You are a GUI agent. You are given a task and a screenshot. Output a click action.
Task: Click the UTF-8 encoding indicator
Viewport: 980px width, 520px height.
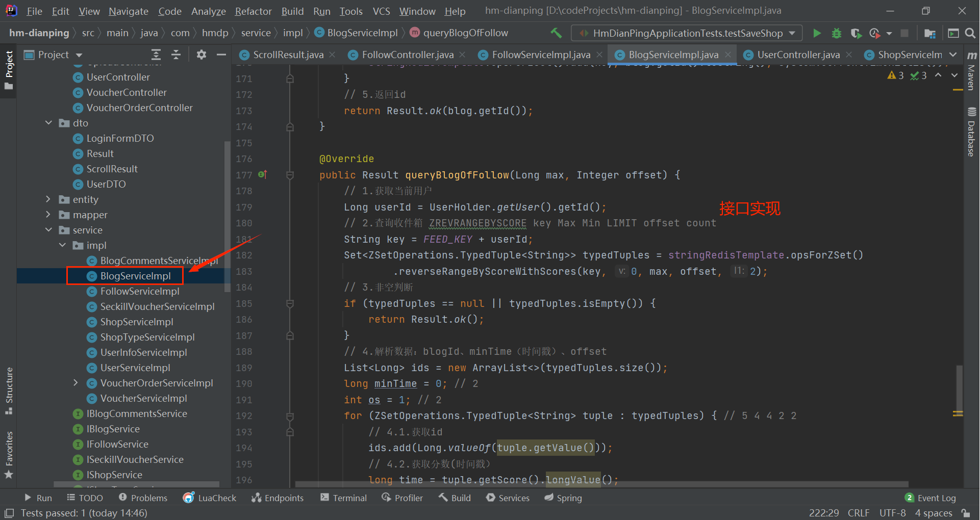click(x=892, y=513)
